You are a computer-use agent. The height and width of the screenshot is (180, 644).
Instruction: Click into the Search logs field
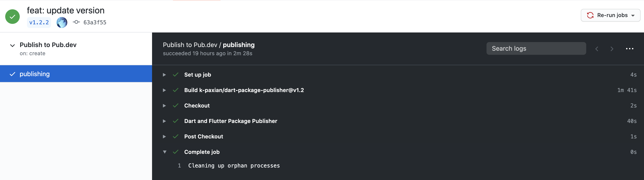[536, 49]
